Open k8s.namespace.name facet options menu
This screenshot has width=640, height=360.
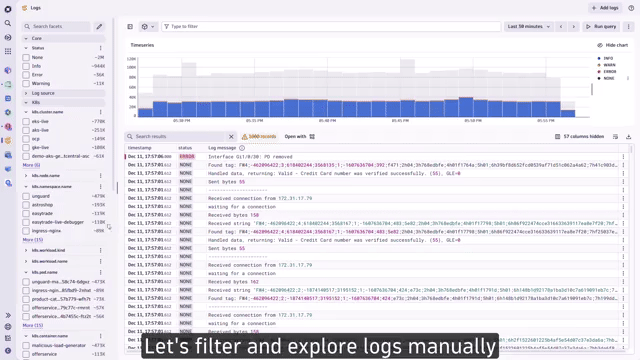(x=100, y=187)
